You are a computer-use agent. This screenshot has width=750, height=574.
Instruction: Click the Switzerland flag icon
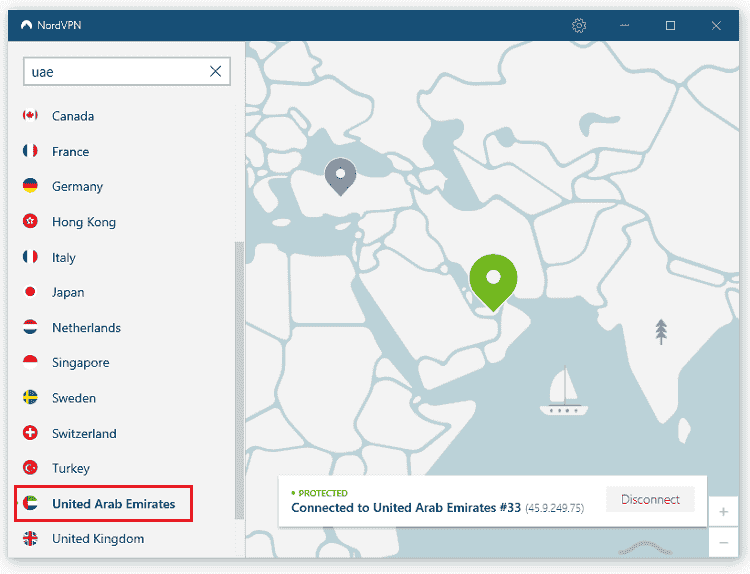[30, 433]
